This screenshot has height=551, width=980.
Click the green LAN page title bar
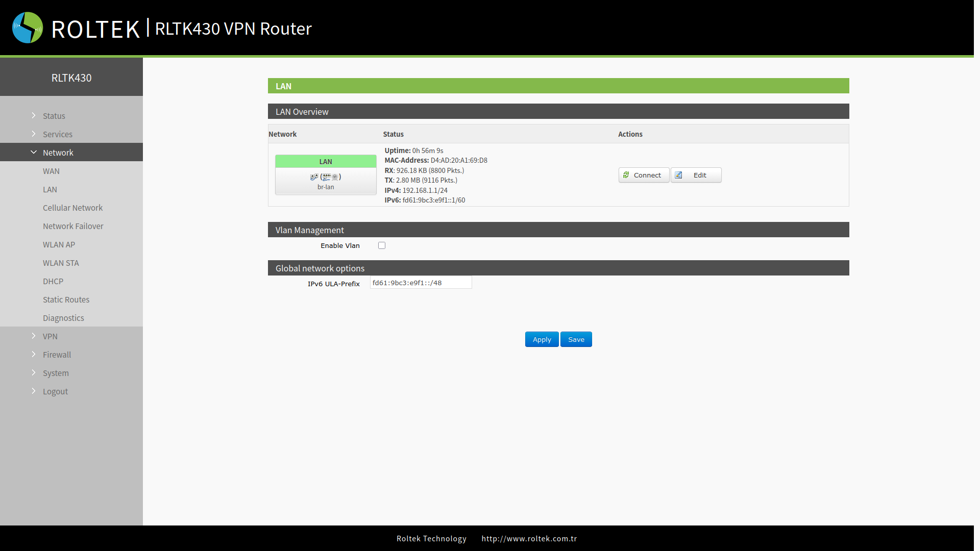click(558, 86)
